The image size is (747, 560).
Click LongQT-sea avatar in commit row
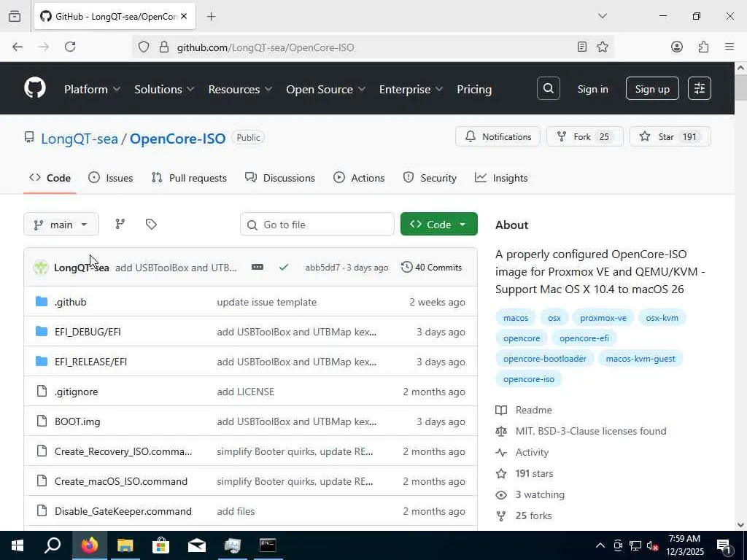[41, 268]
